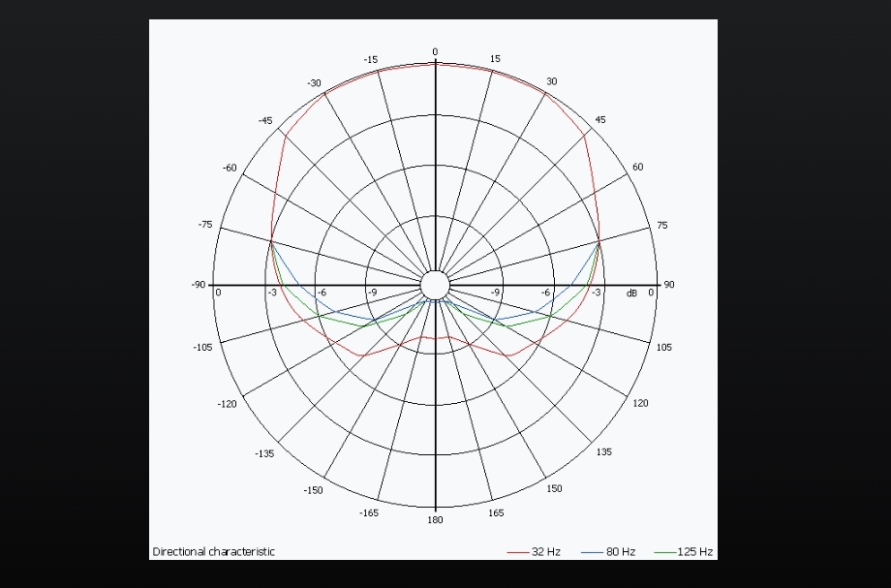The height and width of the screenshot is (588, 891).
Task: Click the 125 Hz legend entry
Action: pyautogui.click(x=684, y=551)
